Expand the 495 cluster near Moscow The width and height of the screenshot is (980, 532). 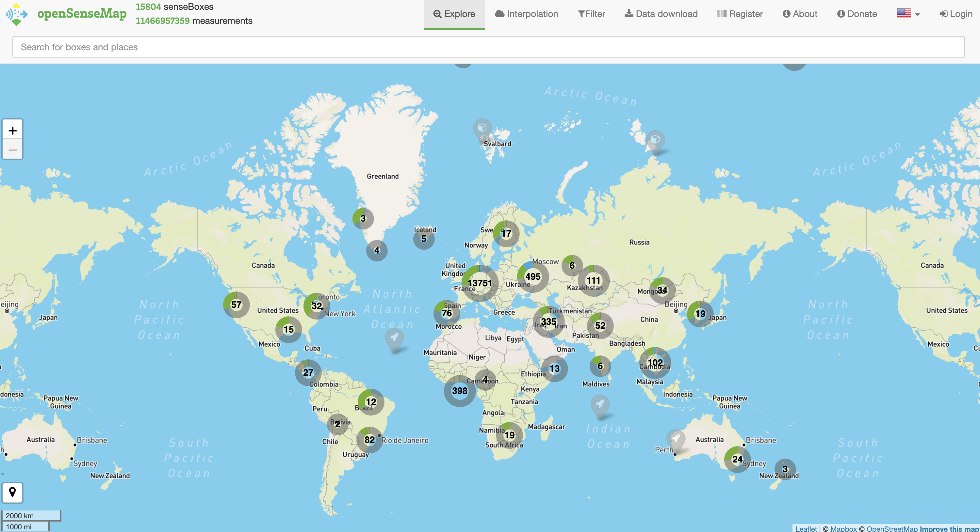tap(532, 277)
